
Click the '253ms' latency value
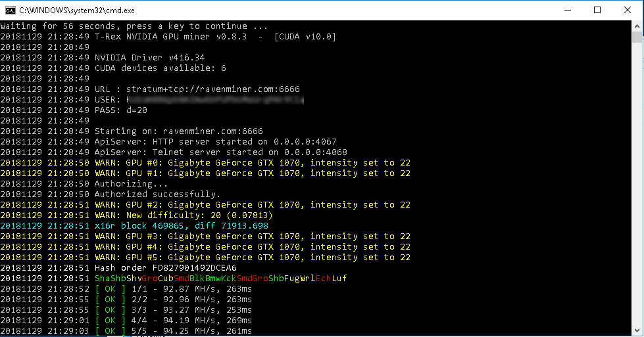coord(239,310)
